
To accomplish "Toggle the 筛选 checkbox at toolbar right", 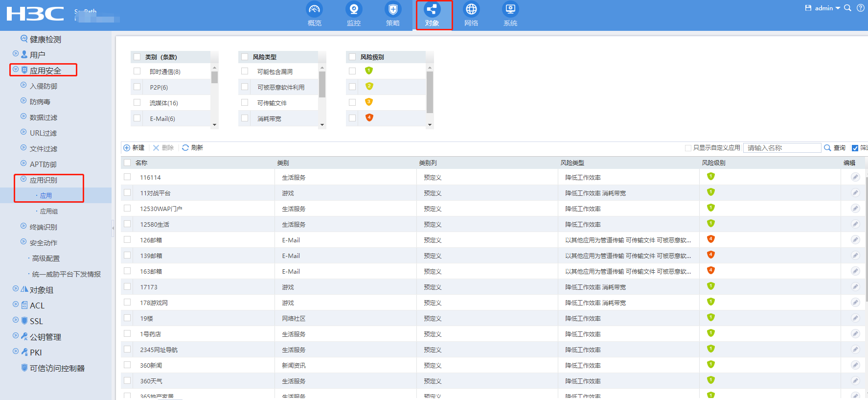I will click(855, 148).
